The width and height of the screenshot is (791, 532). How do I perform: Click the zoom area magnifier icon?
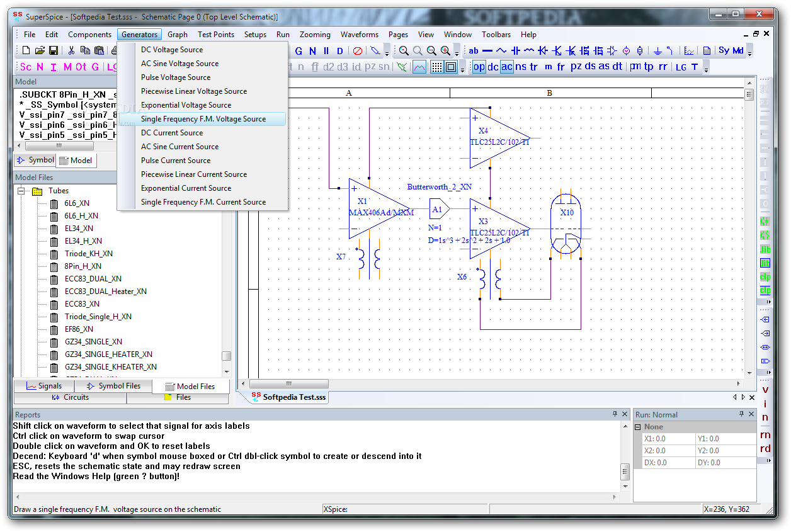404,51
